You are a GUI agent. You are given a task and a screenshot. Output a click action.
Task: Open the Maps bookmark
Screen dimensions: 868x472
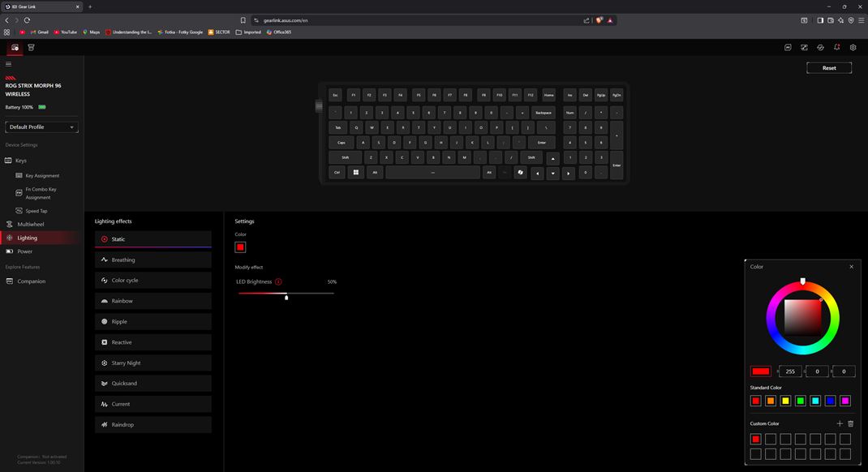(92, 32)
